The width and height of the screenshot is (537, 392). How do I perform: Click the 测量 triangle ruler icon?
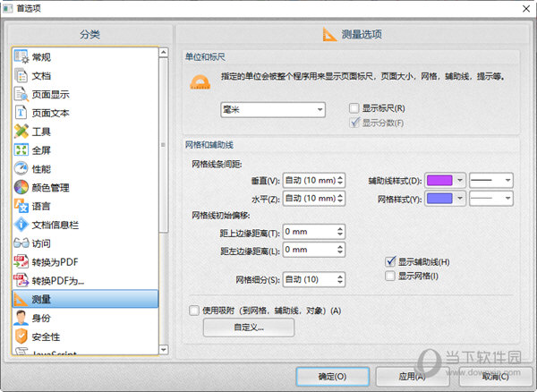coord(21,299)
